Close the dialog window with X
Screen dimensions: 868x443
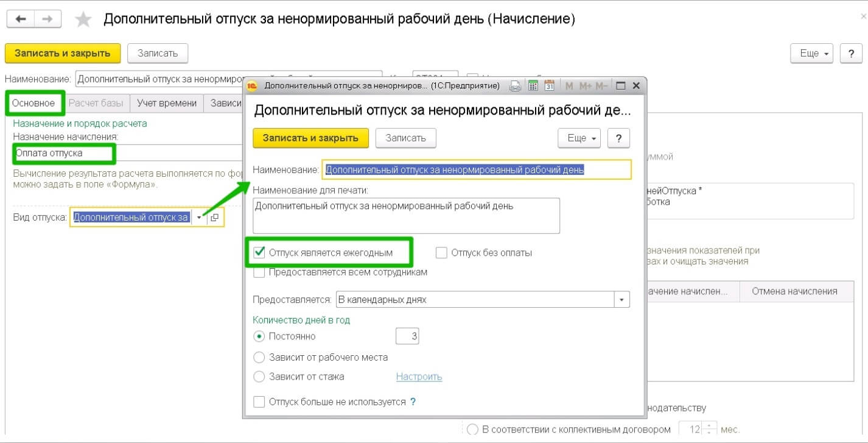pos(636,85)
